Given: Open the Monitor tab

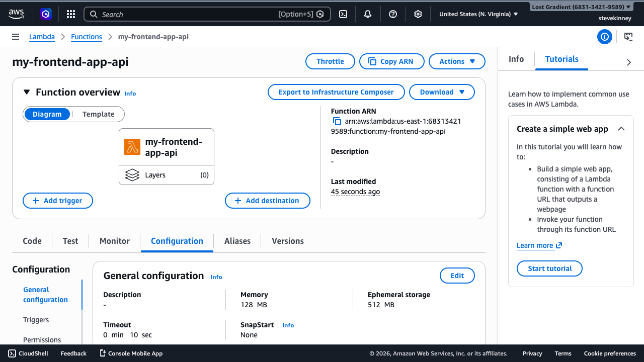Looking at the screenshot, I should pyautogui.click(x=115, y=241).
